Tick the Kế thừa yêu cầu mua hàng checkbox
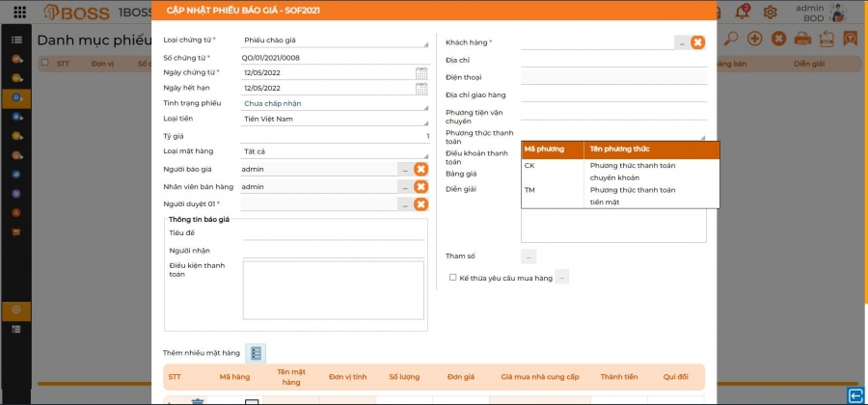Viewport: 868px width, 405px height. tap(453, 277)
